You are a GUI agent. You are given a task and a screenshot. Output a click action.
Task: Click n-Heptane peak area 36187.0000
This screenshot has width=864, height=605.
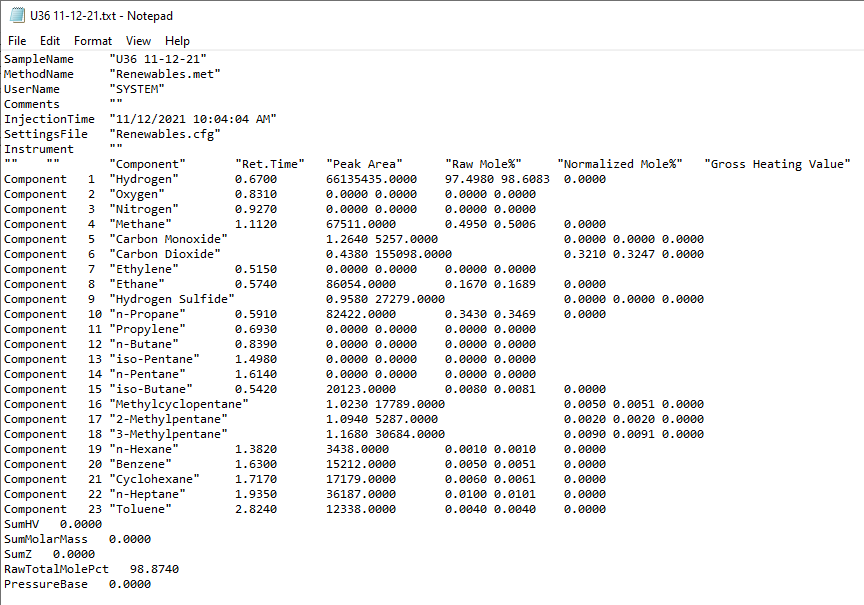tap(361, 494)
